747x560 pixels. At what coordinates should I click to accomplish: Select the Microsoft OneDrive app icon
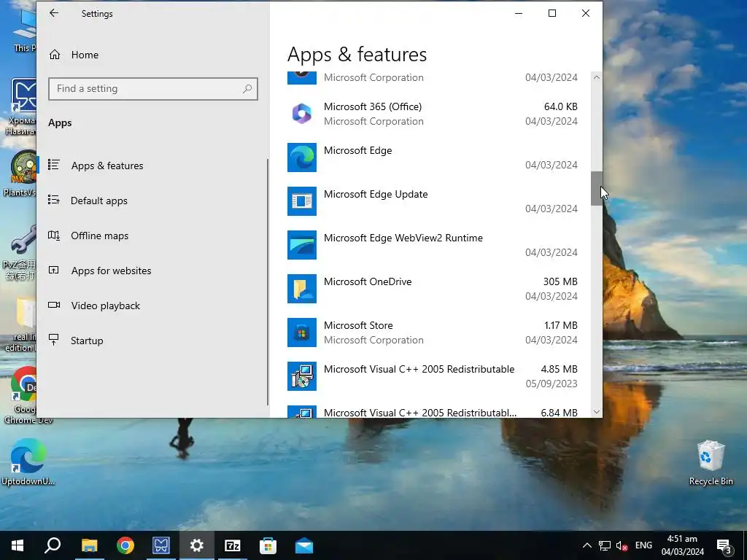(x=301, y=289)
